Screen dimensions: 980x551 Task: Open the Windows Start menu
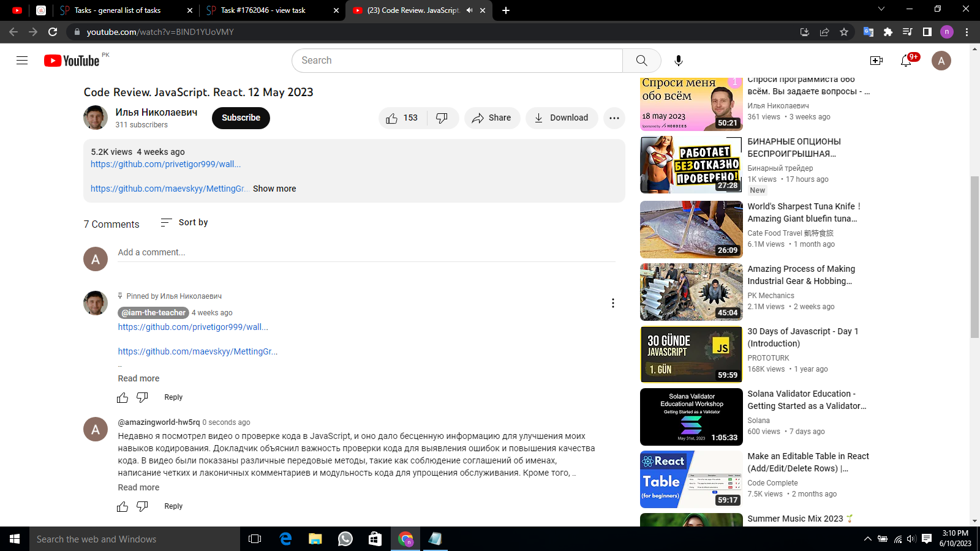15,539
